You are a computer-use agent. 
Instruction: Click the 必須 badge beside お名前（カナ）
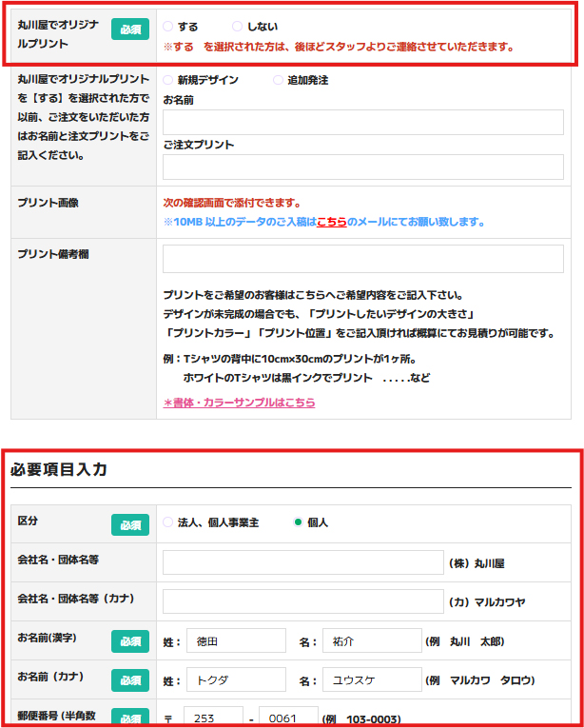(130, 680)
